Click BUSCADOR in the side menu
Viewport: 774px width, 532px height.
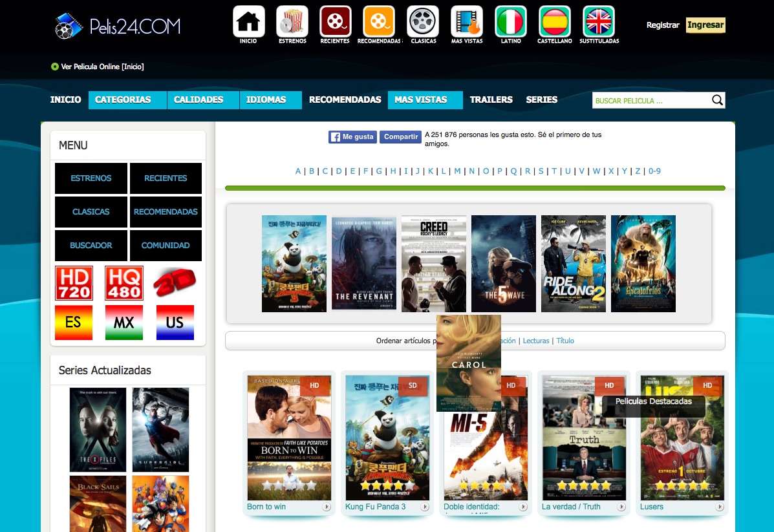click(x=91, y=245)
